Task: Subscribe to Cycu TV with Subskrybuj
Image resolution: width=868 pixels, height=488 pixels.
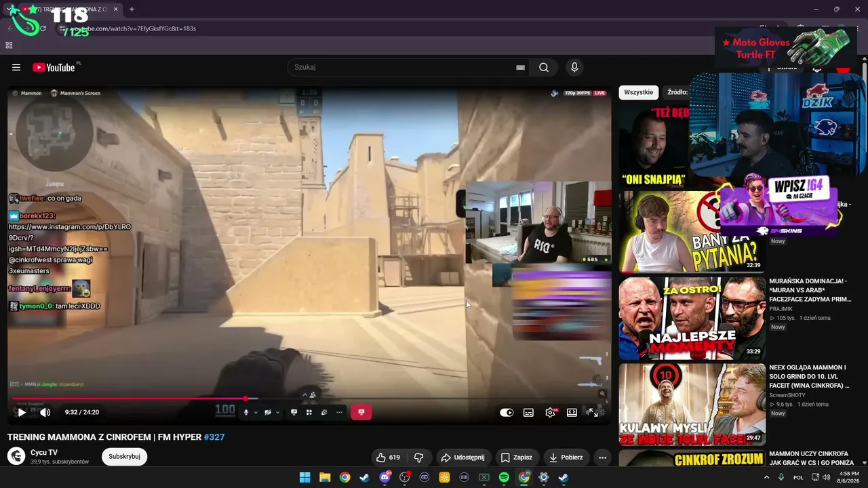Action: (x=124, y=456)
